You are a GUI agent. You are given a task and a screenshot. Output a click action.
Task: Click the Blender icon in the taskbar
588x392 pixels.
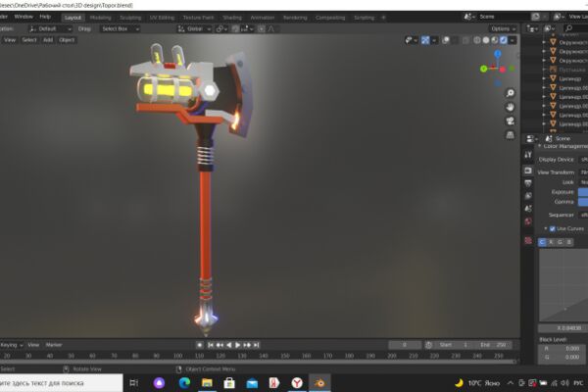pyautogui.click(x=319, y=383)
